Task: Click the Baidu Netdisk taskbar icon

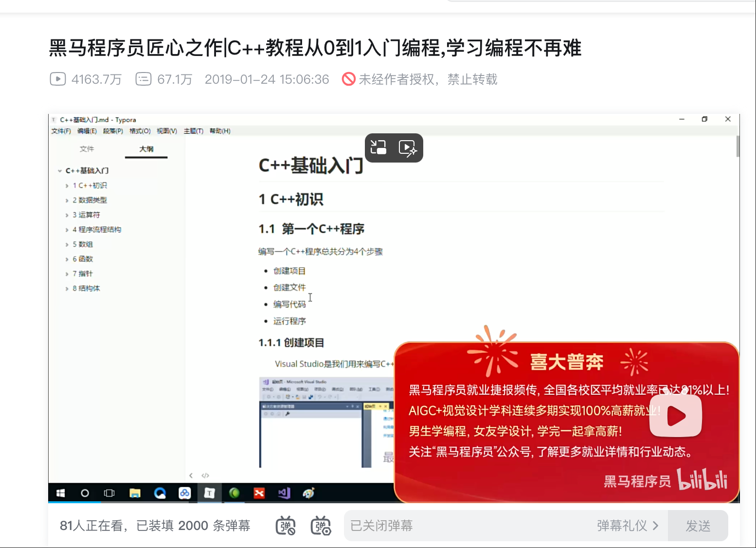Action: [x=184, y=493]
